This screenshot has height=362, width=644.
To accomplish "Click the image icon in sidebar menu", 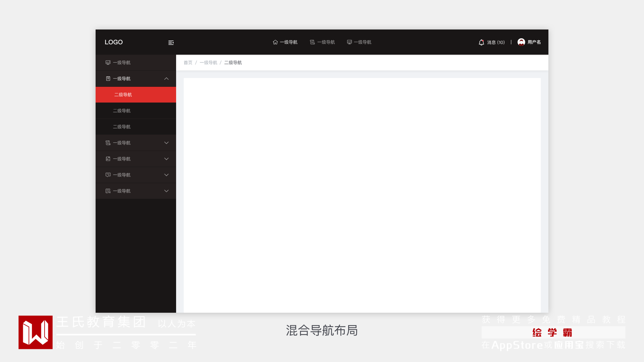I will tap(108, 159).
